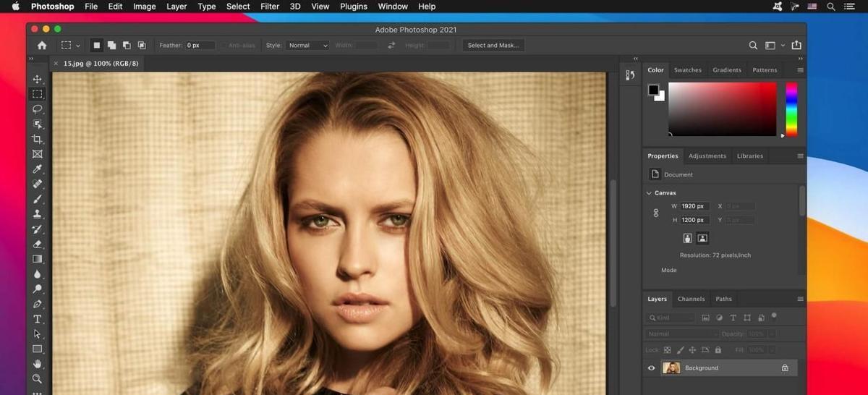Choose Subtract from selection mode
The height and width of the screenshot is (395, 868).
127,45
